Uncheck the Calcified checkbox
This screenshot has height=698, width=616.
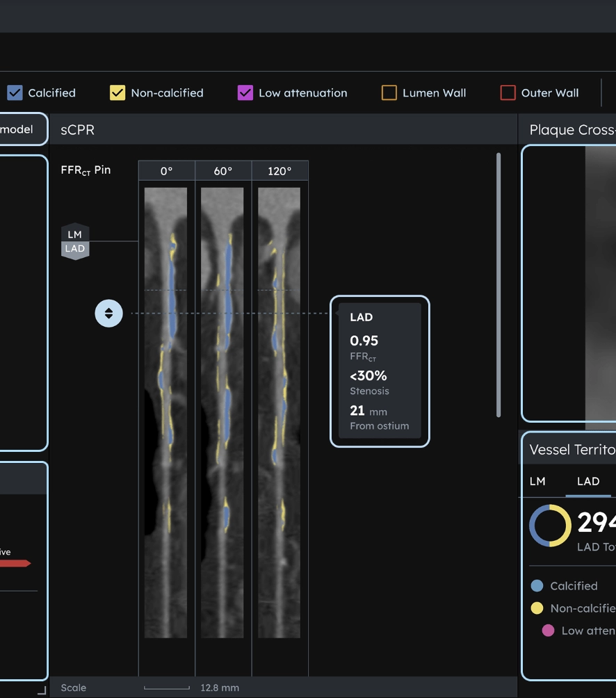pyautogui.click(x=15, y=92)
